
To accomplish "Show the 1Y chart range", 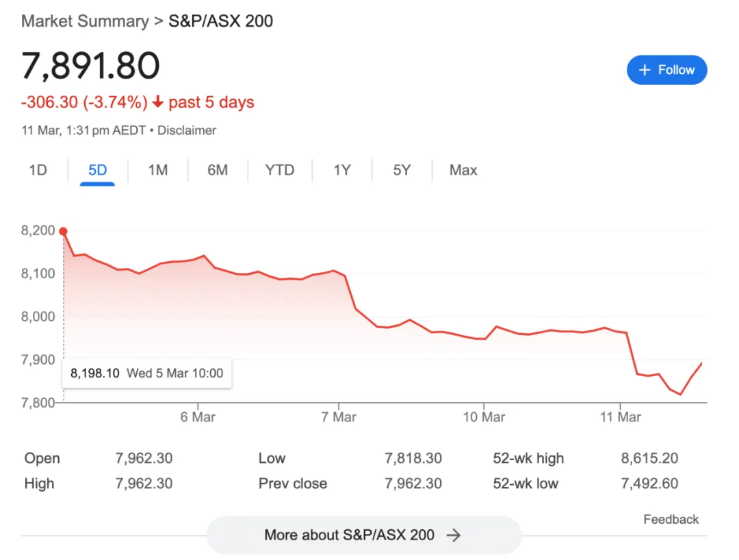I will (342, 170).
